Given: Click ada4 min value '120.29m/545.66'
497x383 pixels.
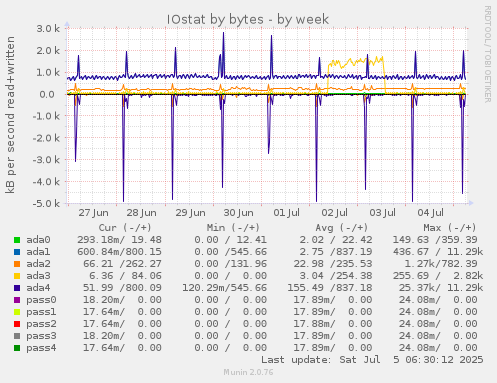Looking at the screenshot, I should click(224, 288).
